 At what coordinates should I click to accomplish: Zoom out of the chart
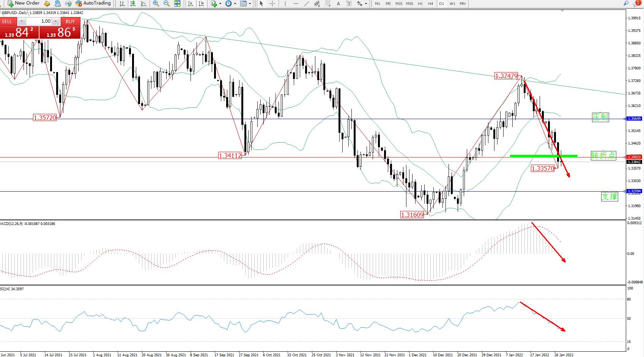coord(166,3)
